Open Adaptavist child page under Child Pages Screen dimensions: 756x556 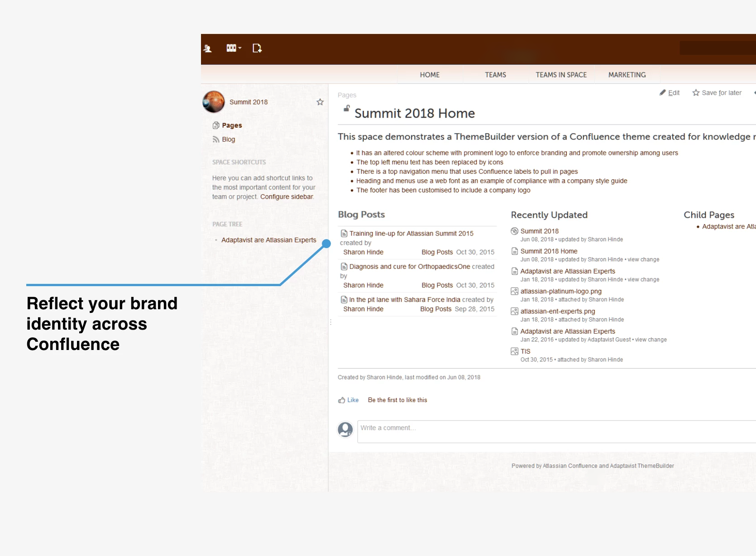pos(729,226)
